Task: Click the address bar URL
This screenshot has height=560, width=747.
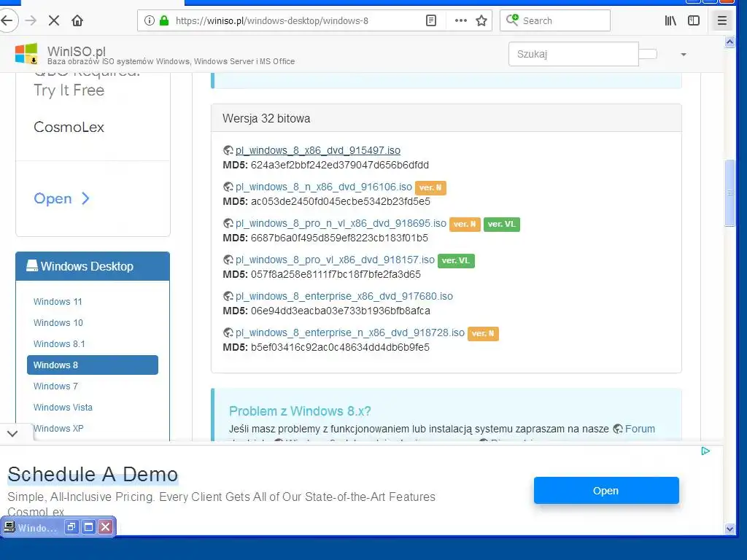Action: point(271,20)
